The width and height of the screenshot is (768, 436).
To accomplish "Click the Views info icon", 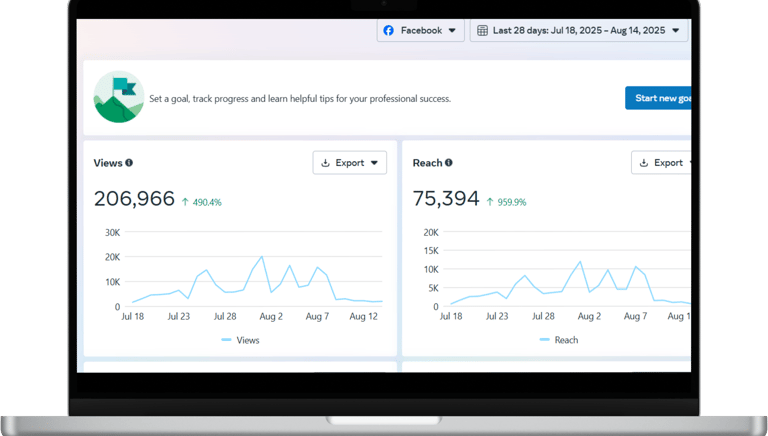I will point(129,163).
